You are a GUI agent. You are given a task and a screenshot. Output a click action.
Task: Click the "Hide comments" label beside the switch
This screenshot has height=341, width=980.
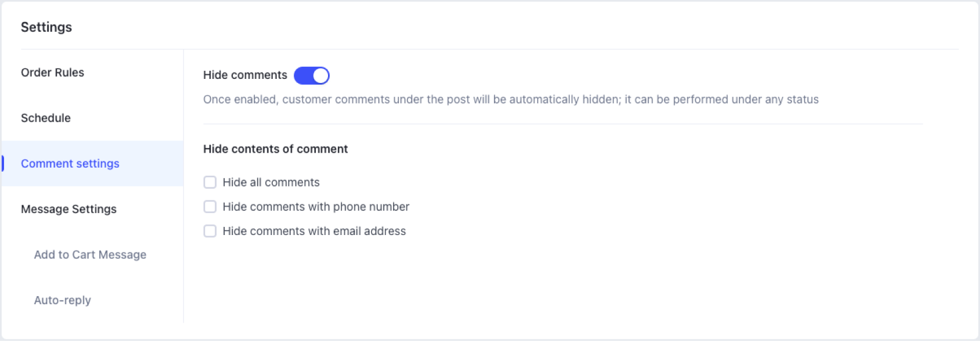click(245, 75)
